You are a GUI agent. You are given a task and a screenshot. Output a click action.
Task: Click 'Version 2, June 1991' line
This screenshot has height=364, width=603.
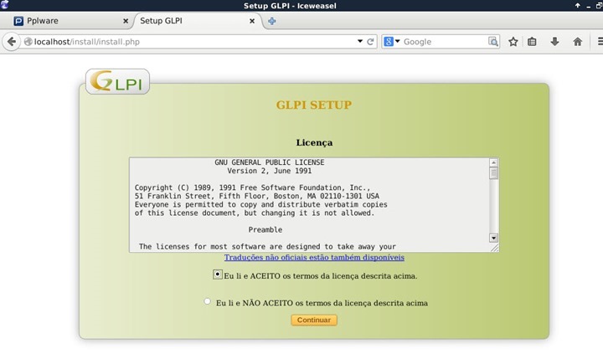tap(269, 171)
